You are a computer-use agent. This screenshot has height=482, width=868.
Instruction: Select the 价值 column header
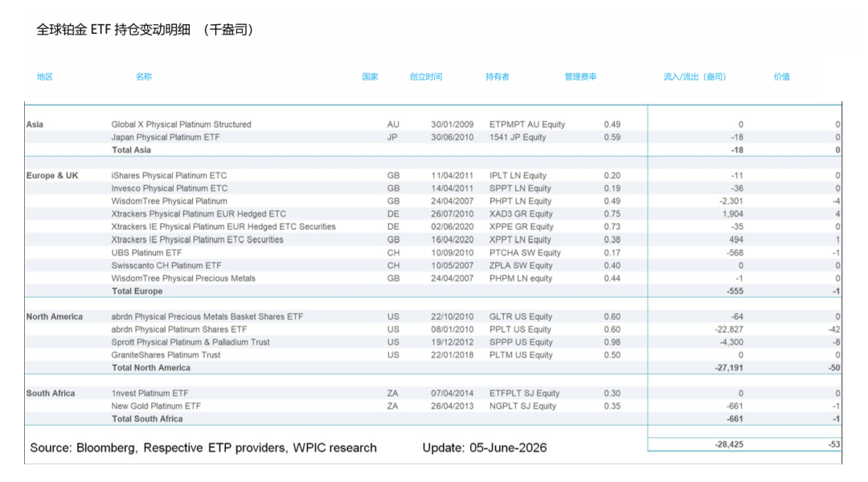(x=781, y=77)
